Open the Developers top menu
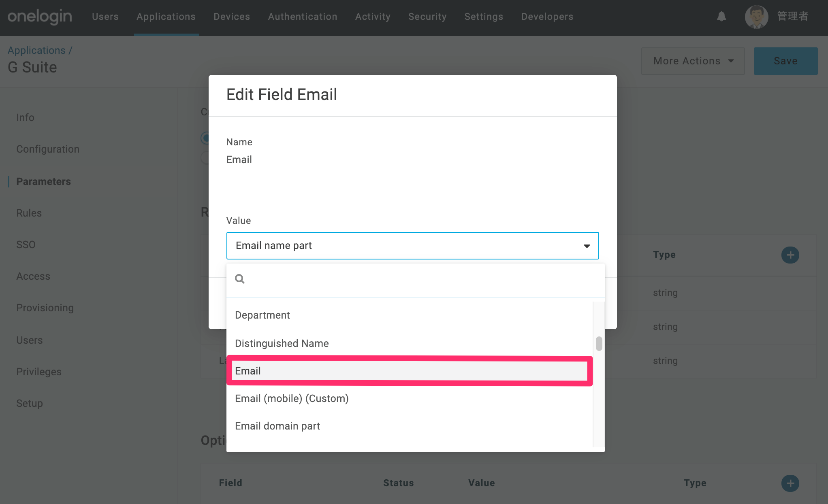Screen dimensions: 828x504 pyautogui.click(x=547, y=17)
